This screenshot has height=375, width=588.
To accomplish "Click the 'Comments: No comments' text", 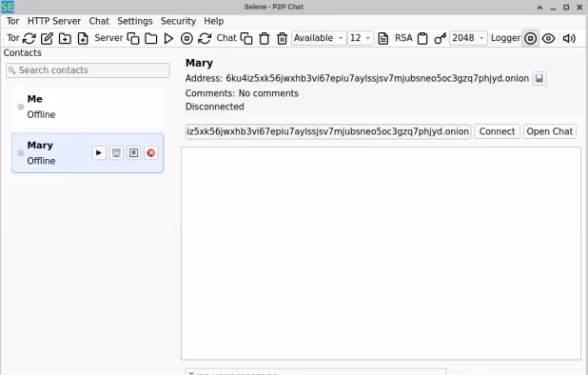I will click(242, 93).
